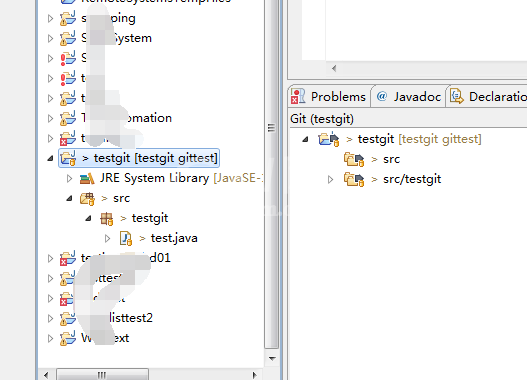Expand the listtest2 project

(x=50, y=318)
